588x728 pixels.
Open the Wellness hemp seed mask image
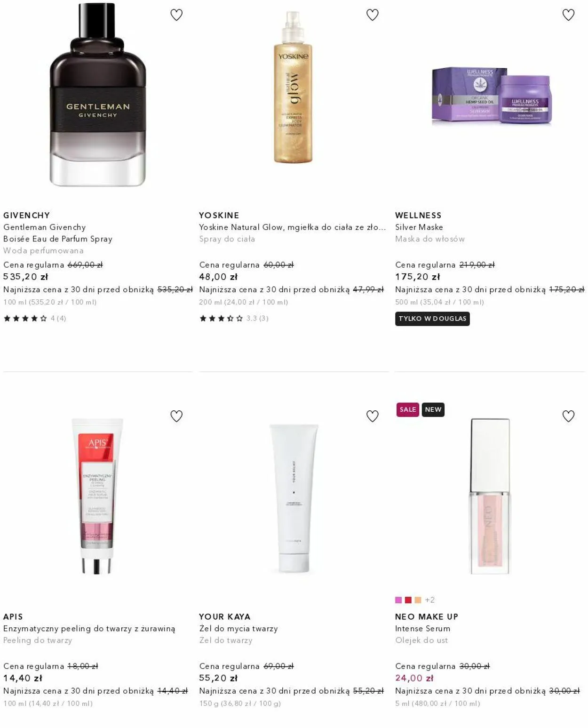tap(492, 96)
